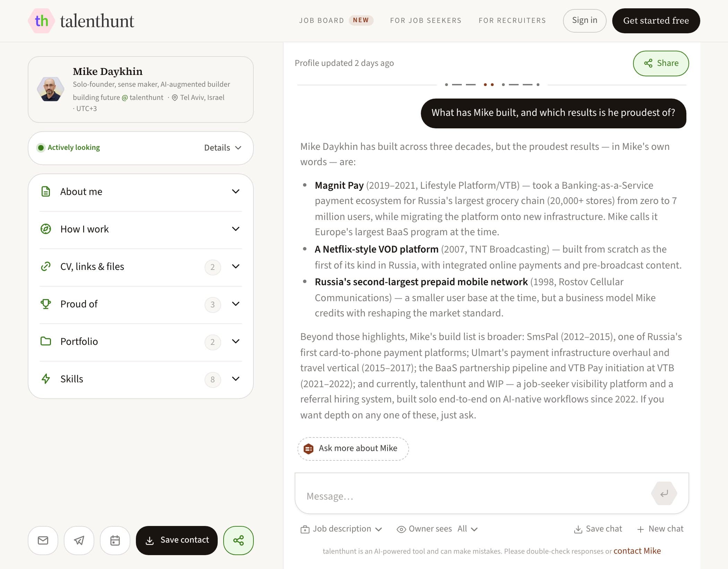Click the Sign in button
Viewport: 728px width, 569px height.
[584, 20]
